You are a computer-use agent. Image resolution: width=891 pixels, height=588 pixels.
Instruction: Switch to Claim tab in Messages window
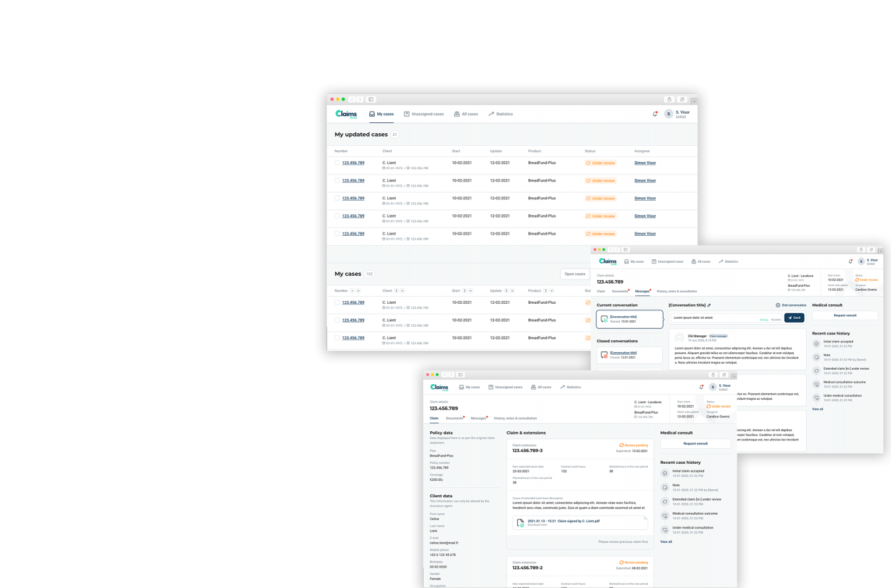tap(601, 291)
